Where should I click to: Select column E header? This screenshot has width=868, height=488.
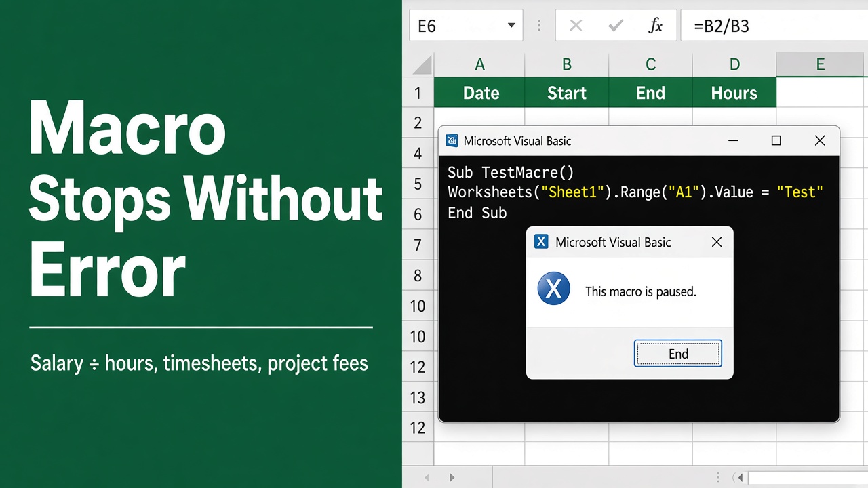coord(821,65)
